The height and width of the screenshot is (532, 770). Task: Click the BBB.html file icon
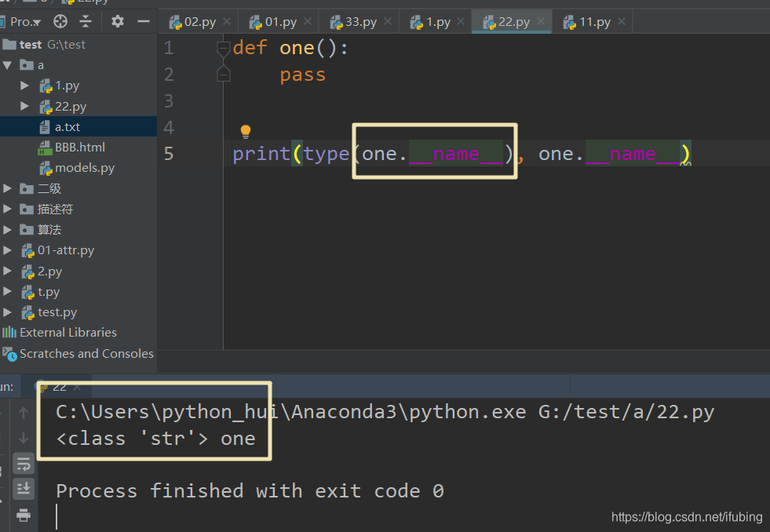45,148
